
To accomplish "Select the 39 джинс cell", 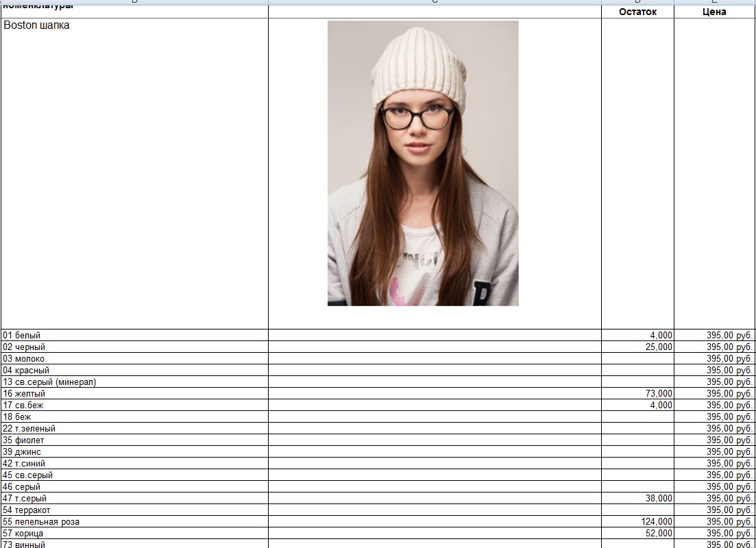I will coord(134,451).
